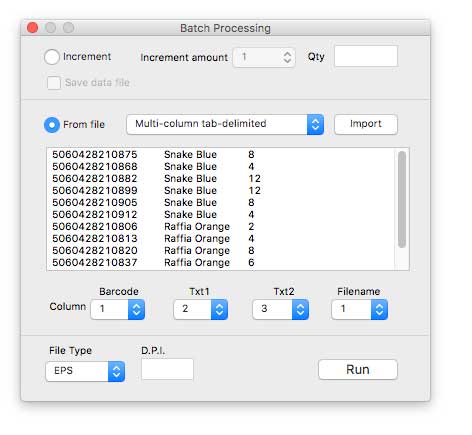Select barcode row 5060428210912
The image size is (472, 435).
coord(221,214)
